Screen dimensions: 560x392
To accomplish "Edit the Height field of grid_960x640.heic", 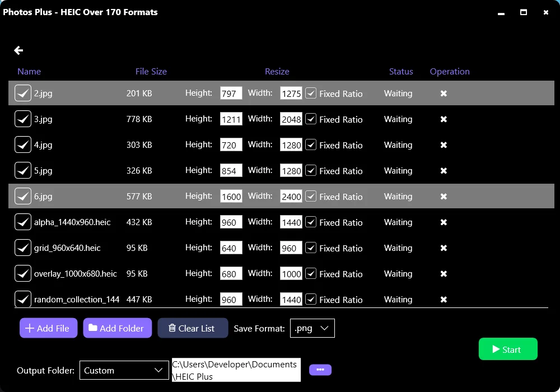I will coord(231,248).
